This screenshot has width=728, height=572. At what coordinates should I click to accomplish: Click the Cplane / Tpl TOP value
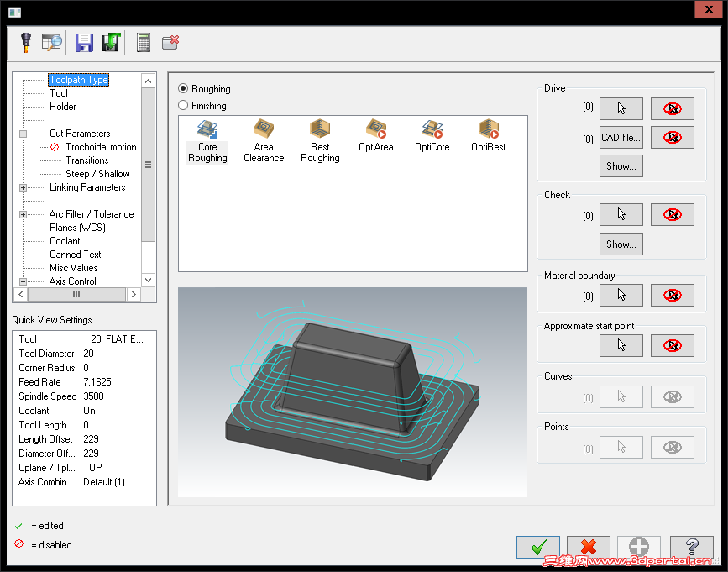point(92,468)
